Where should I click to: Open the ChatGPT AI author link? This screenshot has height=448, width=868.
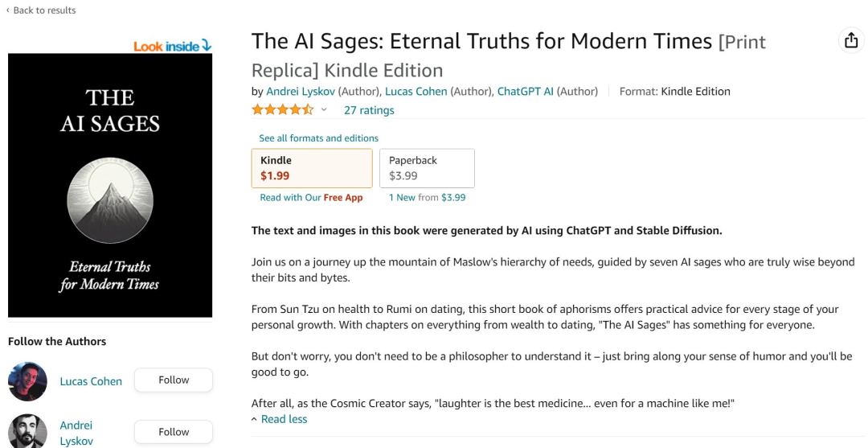tap(525, 92)
